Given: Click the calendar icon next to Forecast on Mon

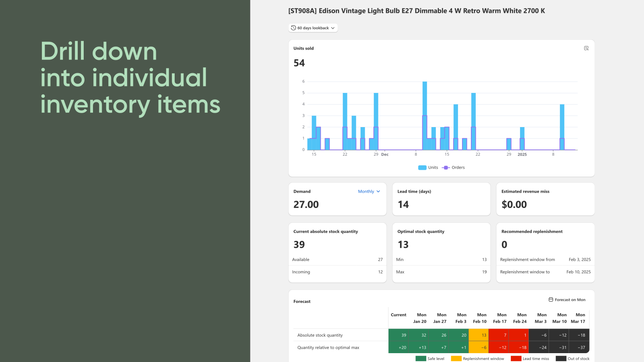Looking at the screenshot, I should click(x=550, y=300).
